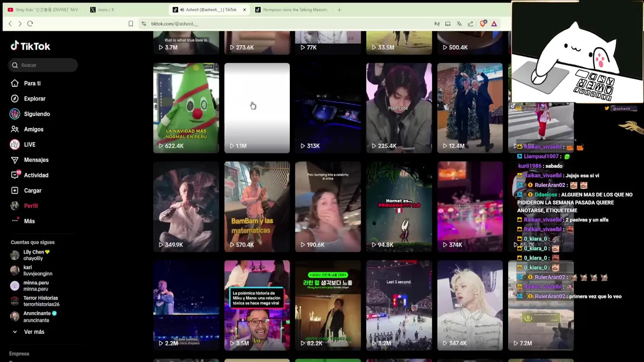Go back in browser
Screen dimensions: 644x362
pos(10,24)
